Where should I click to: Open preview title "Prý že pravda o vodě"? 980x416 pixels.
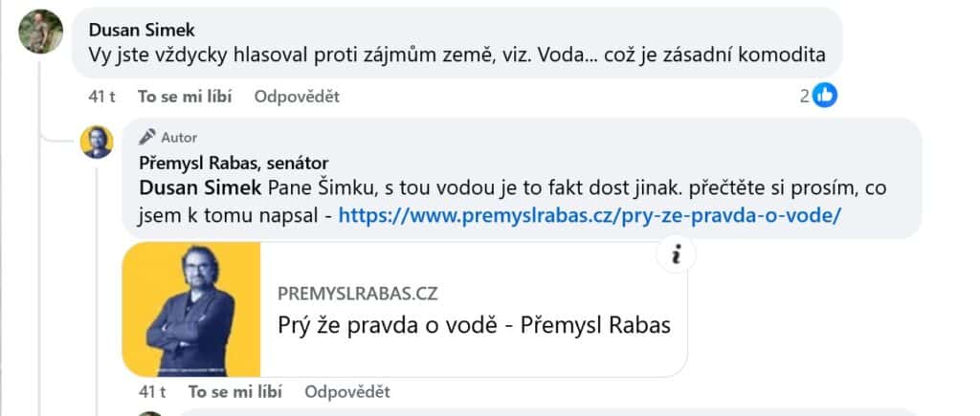(474, 325)
